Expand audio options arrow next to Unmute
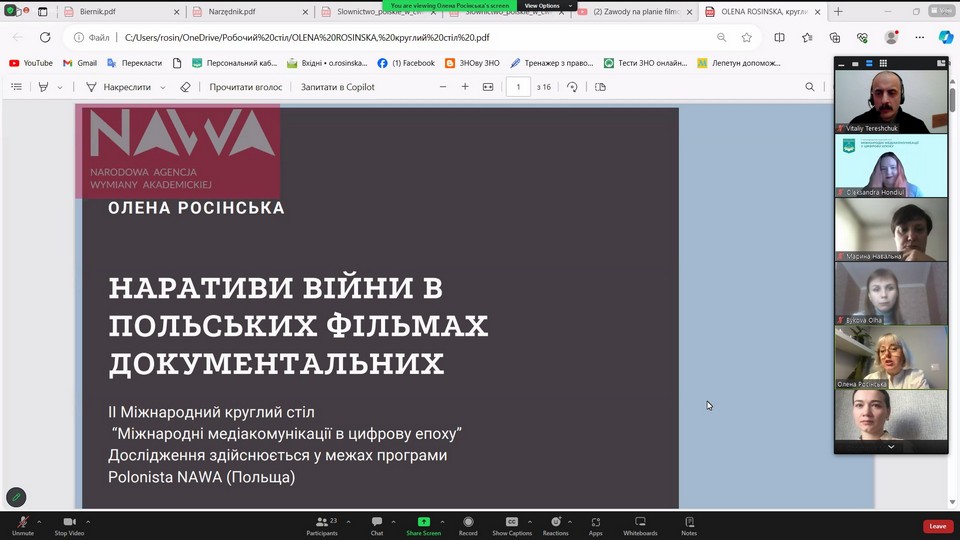The image size is (960, 540). [39, 522]
